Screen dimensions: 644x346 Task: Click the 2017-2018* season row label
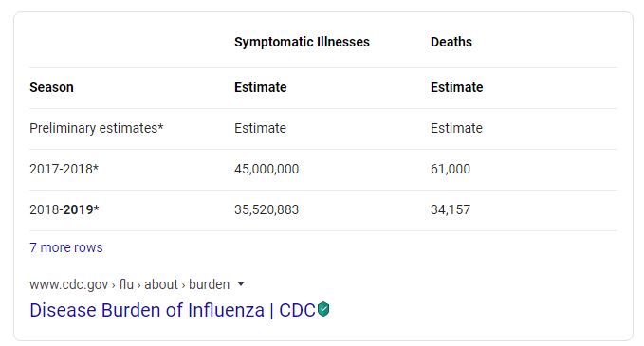pos(64,169)
